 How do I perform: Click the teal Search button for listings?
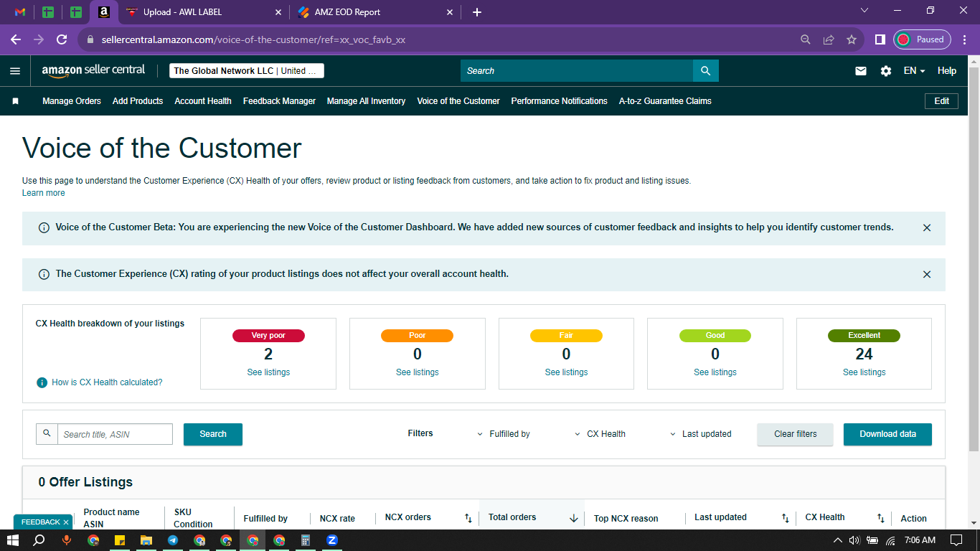pyautogui.click(x=213, y=434)
